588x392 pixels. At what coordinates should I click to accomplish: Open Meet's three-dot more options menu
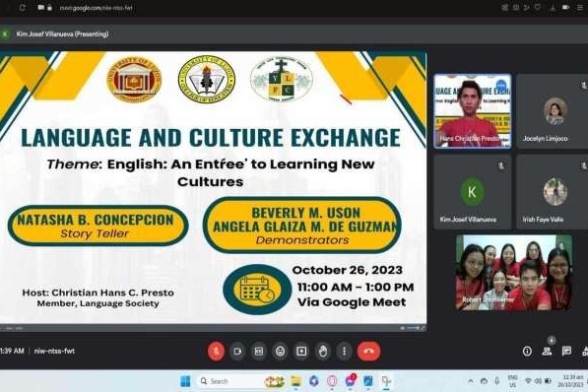[345, 351]
